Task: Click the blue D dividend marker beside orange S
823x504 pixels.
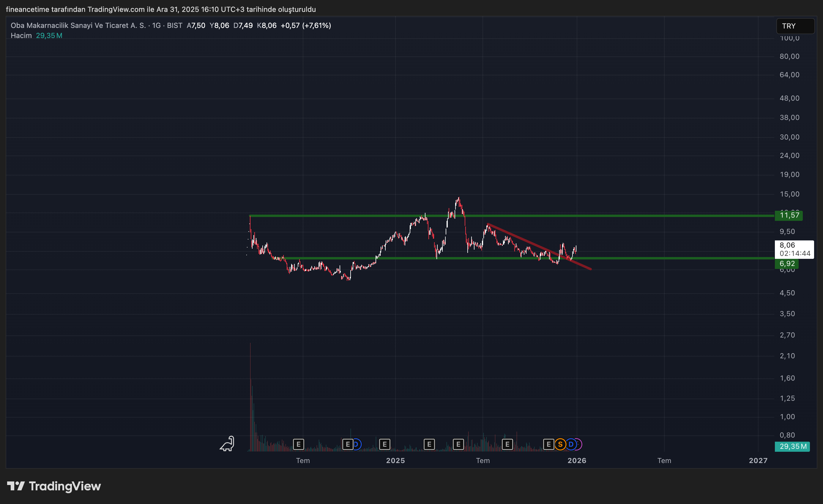Action: [571, 444]
